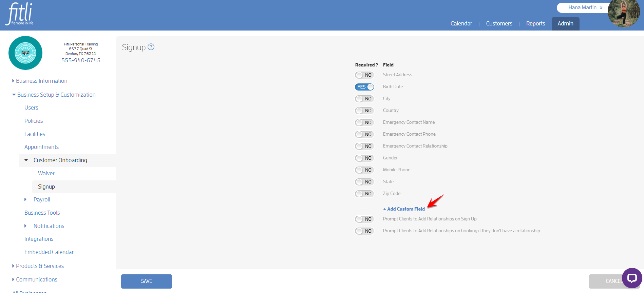
Task: Click the Emergency Contact Name label
Action: pyautogui.click(x=409, y=122)
